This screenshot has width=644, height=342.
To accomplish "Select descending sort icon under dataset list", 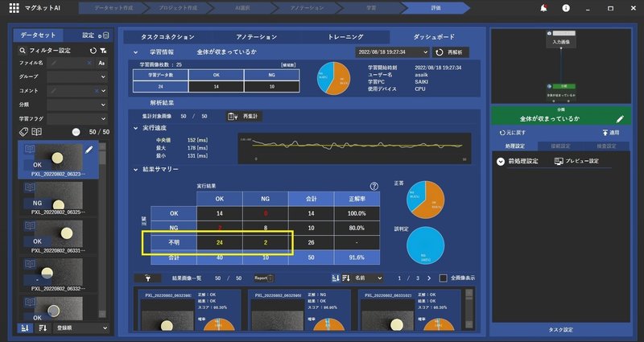I will click(43, 328).
